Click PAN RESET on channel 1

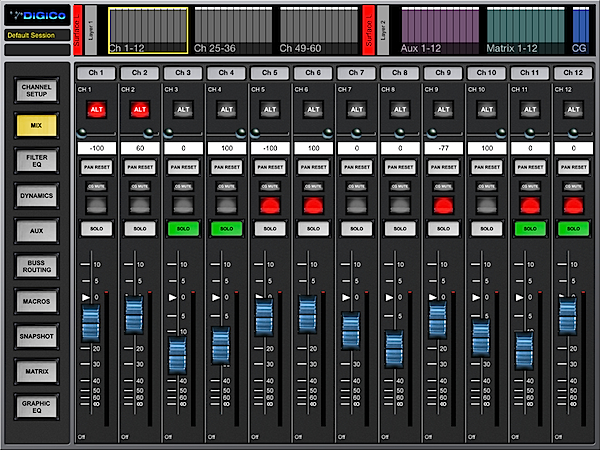pyautogui.click(x=96, y=167)
